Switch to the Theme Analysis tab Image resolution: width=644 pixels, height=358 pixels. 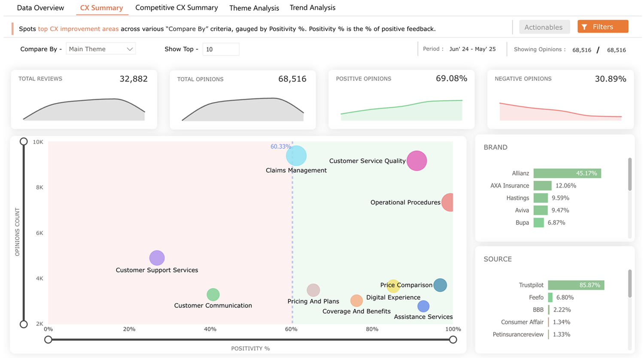pyautogui.click(x=254, y=8)
